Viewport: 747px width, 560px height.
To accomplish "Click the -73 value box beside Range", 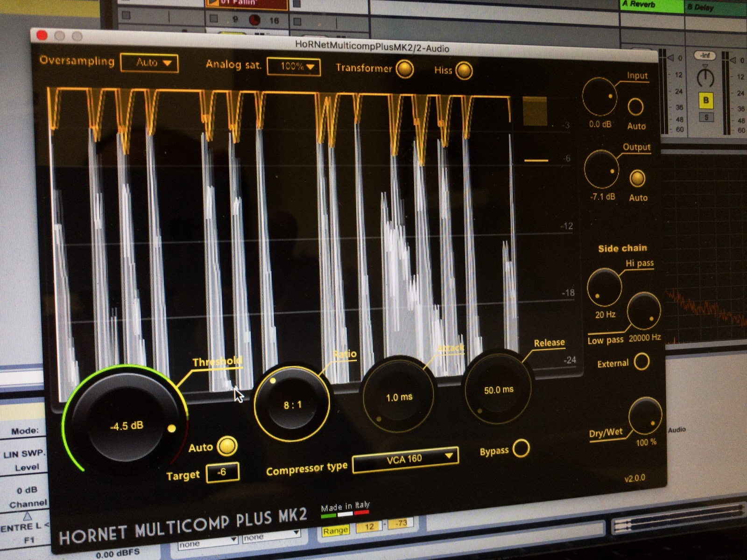I will click(x=400, y=523).
